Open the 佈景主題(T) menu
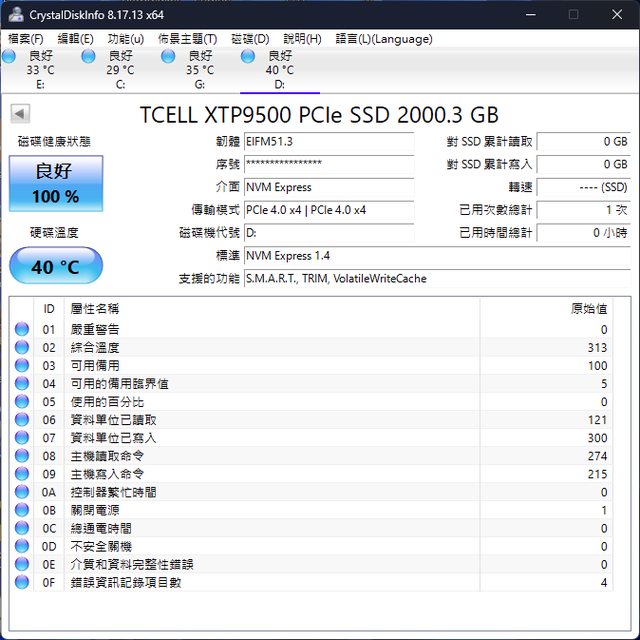 click(187, 39)
